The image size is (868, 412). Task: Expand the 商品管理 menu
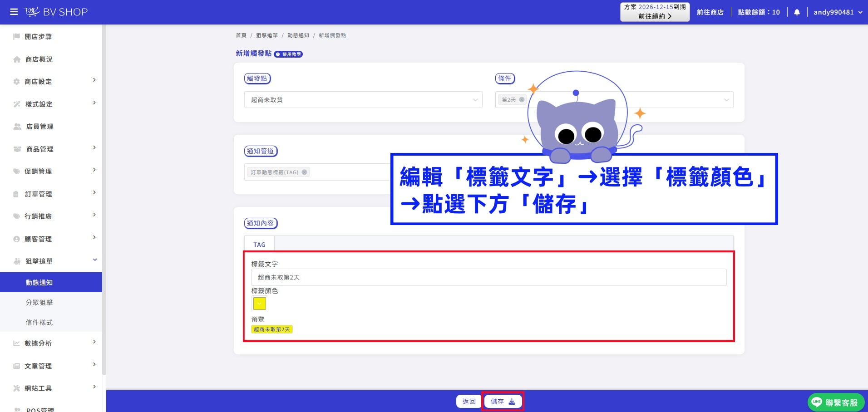[94, 148]
